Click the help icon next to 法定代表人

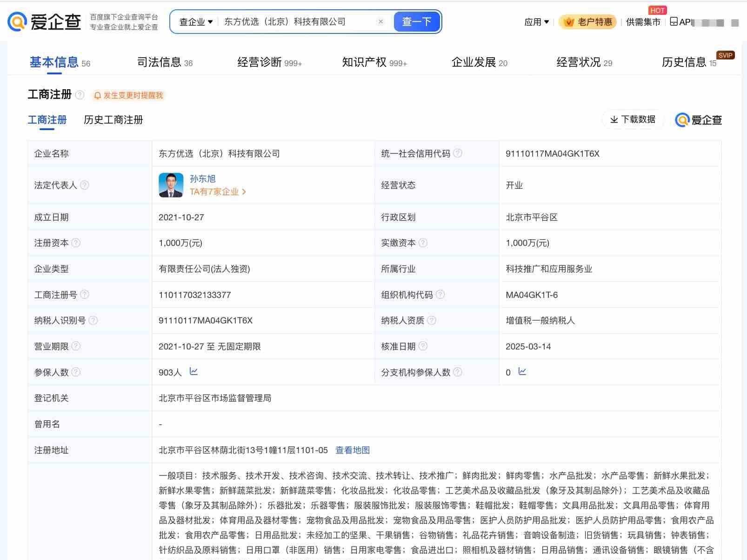pyautogui.click(x=84, y=185)
